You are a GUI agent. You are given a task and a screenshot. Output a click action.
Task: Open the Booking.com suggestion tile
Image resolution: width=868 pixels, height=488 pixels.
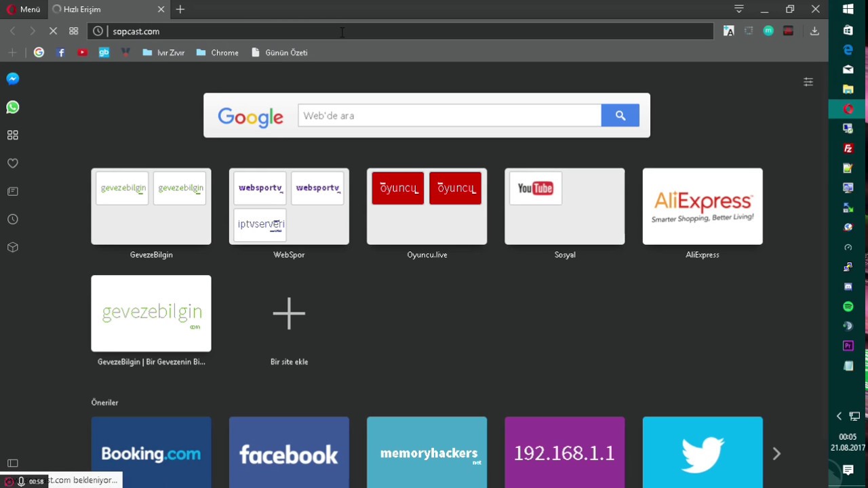151,452
